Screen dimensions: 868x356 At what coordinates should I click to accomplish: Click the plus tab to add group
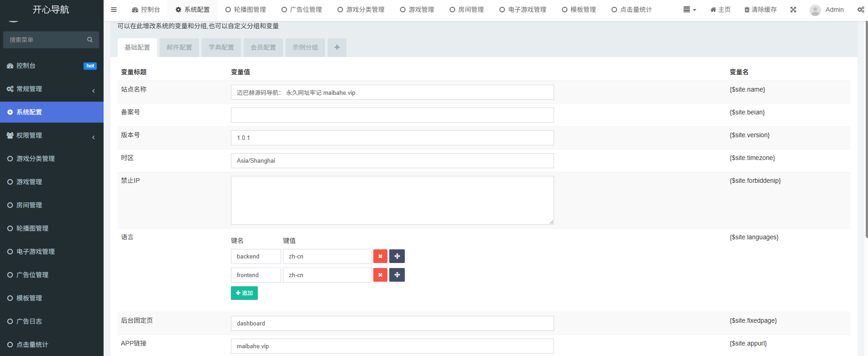337,47
